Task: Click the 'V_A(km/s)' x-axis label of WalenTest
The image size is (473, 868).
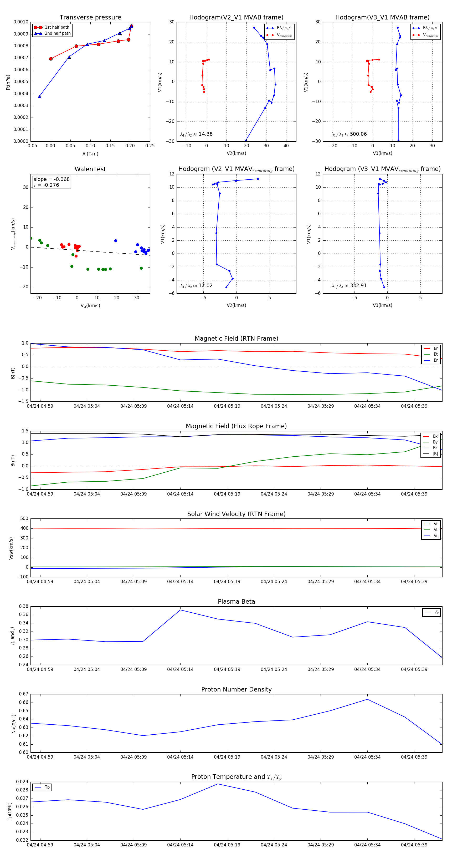Action: tap(90, 306)
